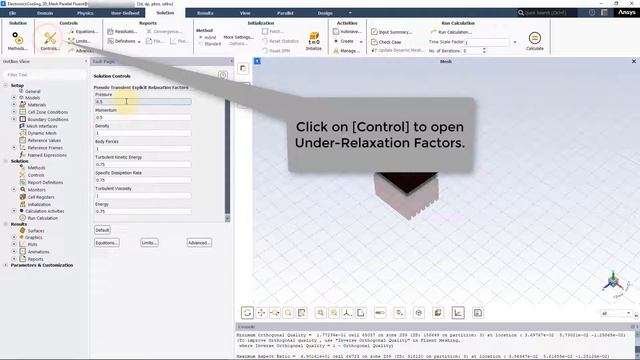Screen dimensions: 640x360
Task: Collapse the Setup section in the outline tree
Action: pyautogui.click(x=6, y=85)
